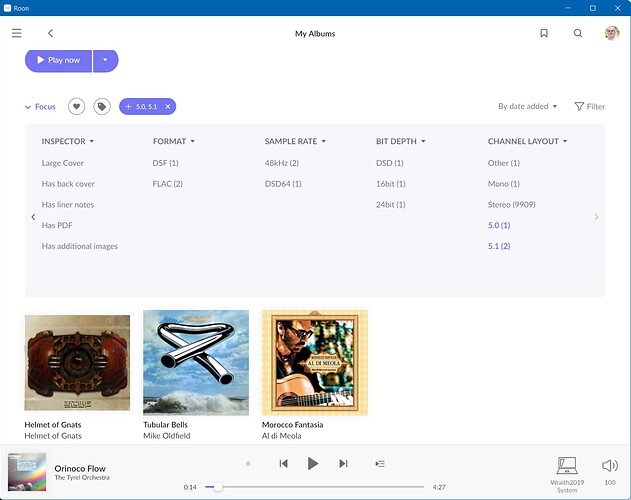Open The Tyrel Orchestra artist
The image size is (631, 500).
pyautogui.click(x=82, y=477)
